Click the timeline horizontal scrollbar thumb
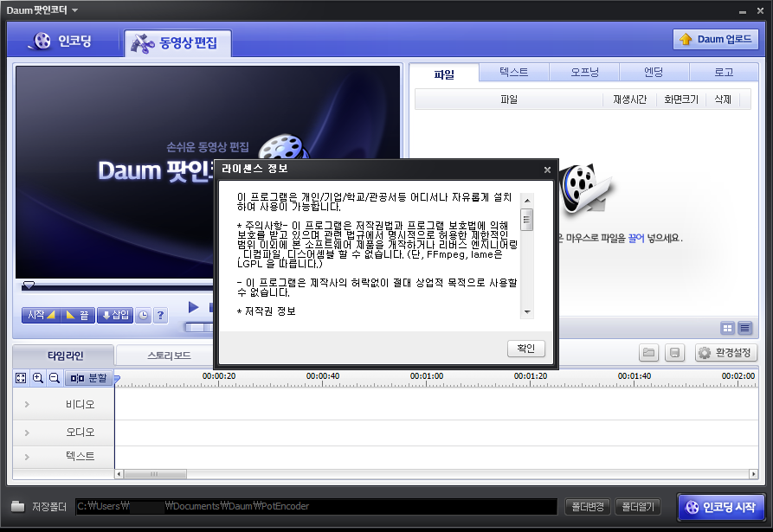 coord(155,474)
